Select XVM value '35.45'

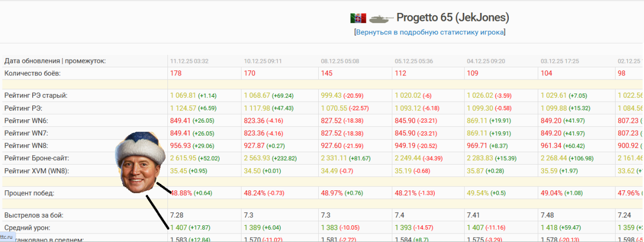point(178,170)
